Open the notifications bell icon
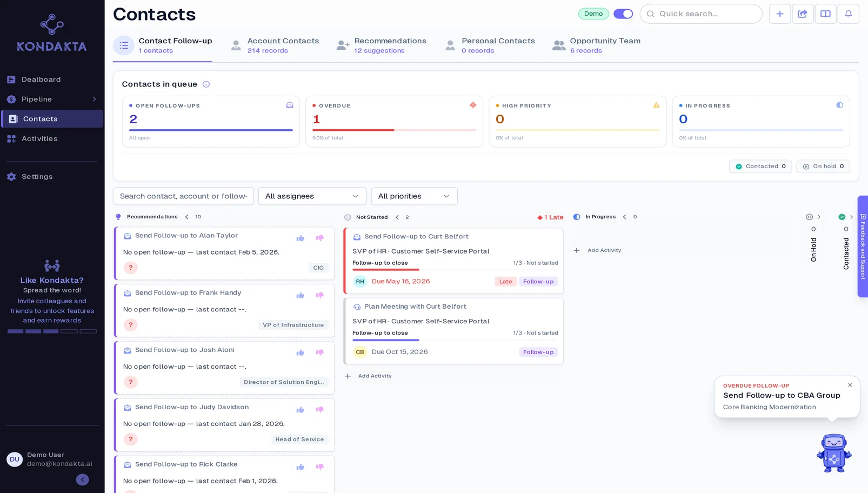 [849, 14]
